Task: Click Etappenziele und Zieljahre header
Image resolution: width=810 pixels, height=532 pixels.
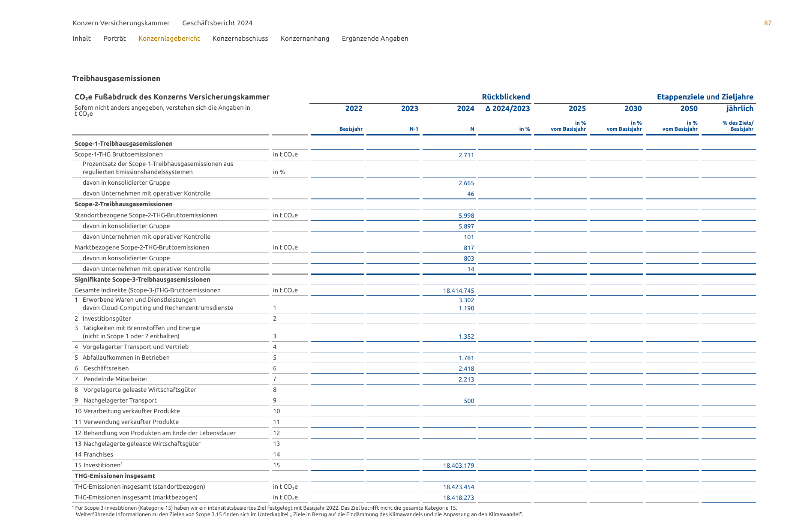Action: tap(705, 97)
